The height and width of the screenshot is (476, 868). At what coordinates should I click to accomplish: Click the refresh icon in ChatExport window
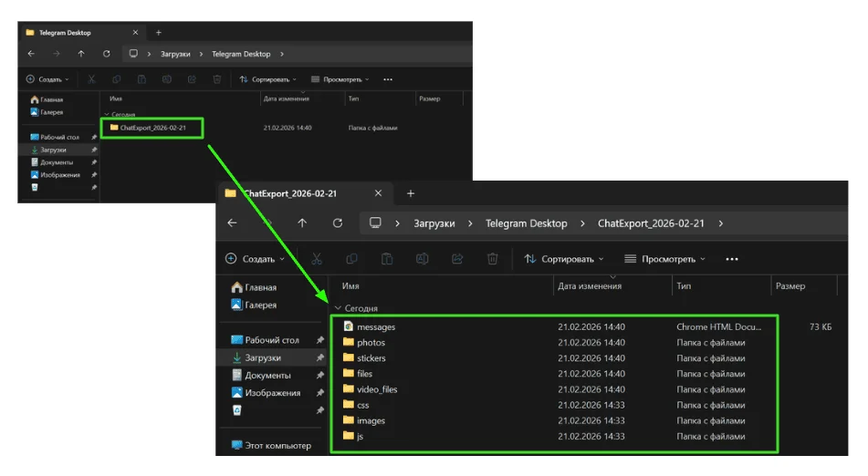pos(338,223)
